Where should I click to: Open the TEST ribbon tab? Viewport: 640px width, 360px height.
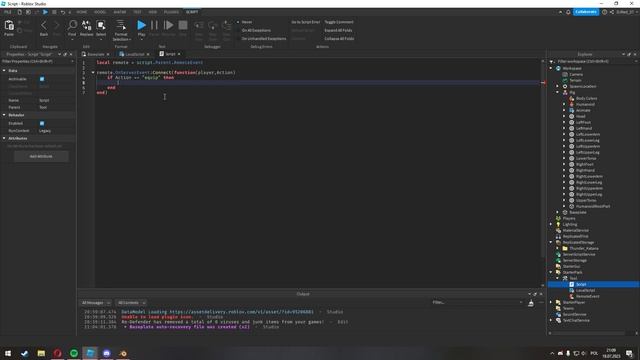click(x=137, y=12)
